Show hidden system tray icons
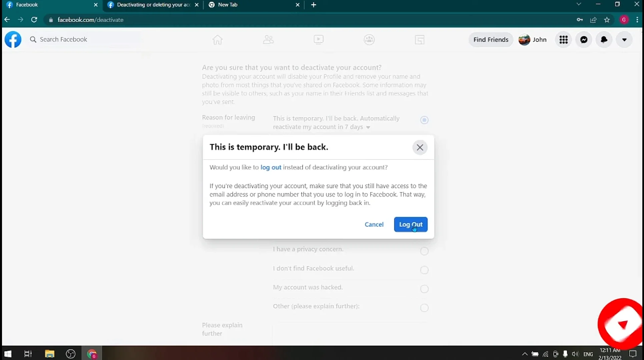This screenshot has height=360, width=644. (x=525, y=354)
